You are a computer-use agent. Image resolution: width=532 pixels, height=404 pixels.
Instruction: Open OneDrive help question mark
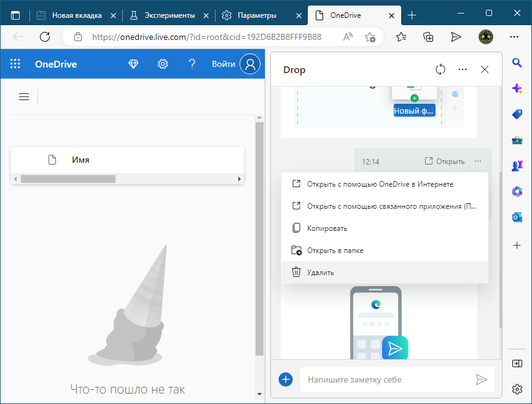point(192,64)
